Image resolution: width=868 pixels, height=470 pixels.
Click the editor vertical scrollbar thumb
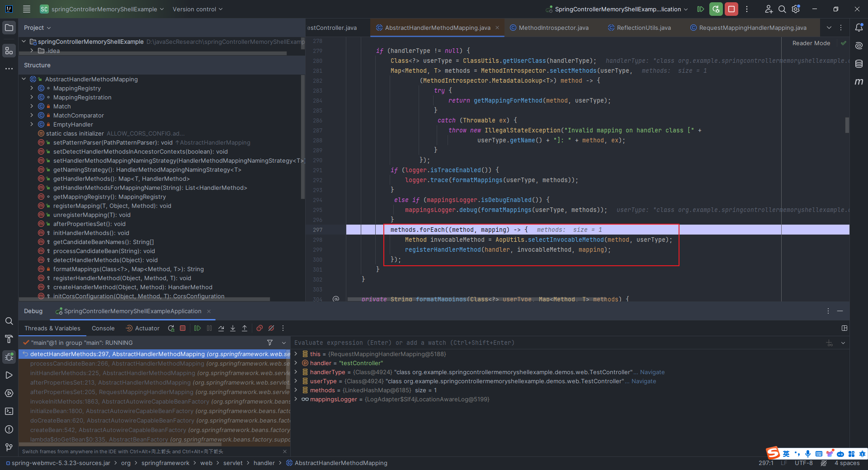[847, 125]
